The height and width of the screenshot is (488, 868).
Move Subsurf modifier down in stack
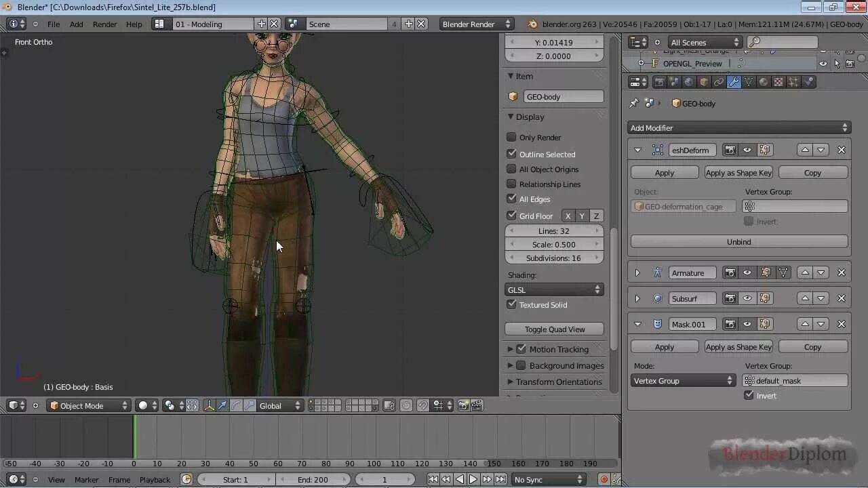click(x=821, y=298)
